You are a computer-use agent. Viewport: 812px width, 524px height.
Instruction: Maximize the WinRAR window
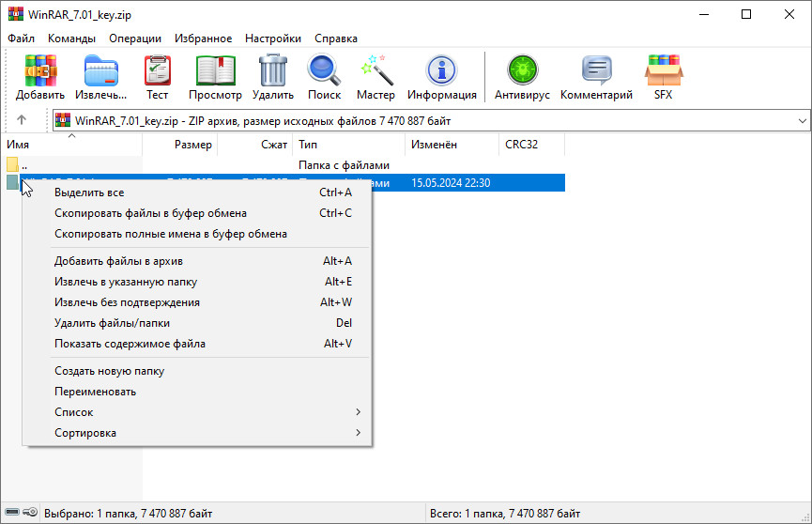(x=746, y=14)
